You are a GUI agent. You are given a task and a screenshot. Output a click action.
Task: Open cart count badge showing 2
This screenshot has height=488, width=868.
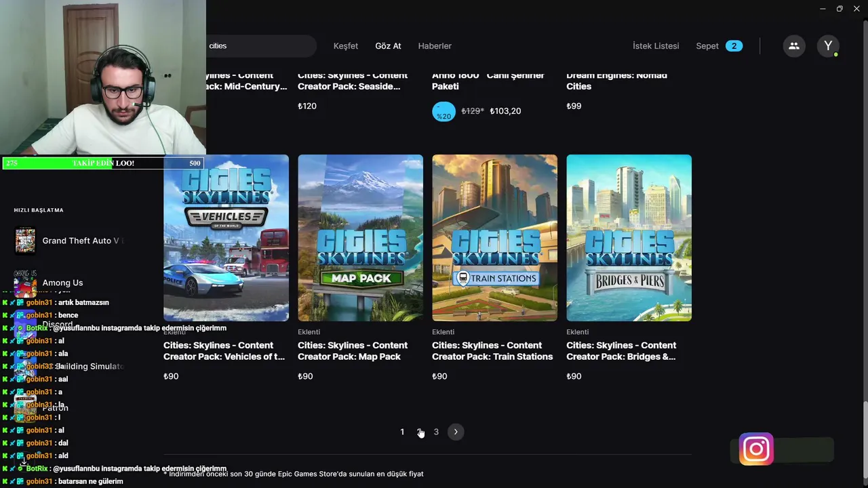734,46
